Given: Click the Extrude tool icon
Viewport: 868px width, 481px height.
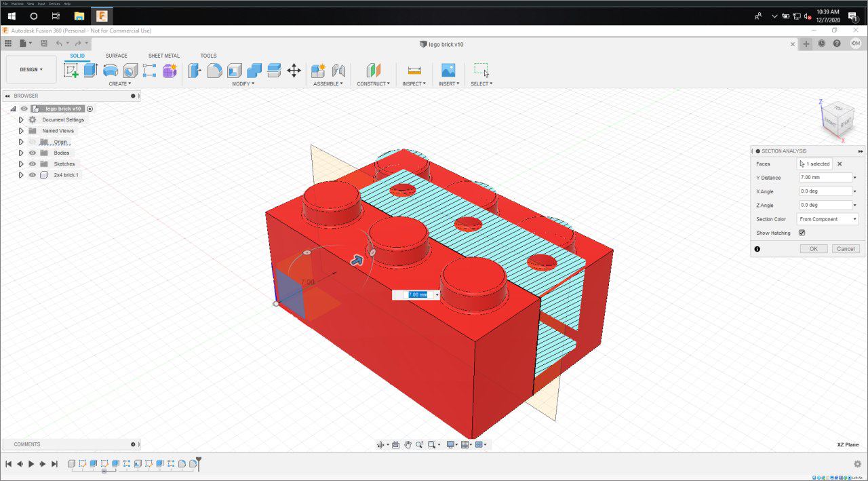Looking at the screenshot, I should (x=91, y=71).
